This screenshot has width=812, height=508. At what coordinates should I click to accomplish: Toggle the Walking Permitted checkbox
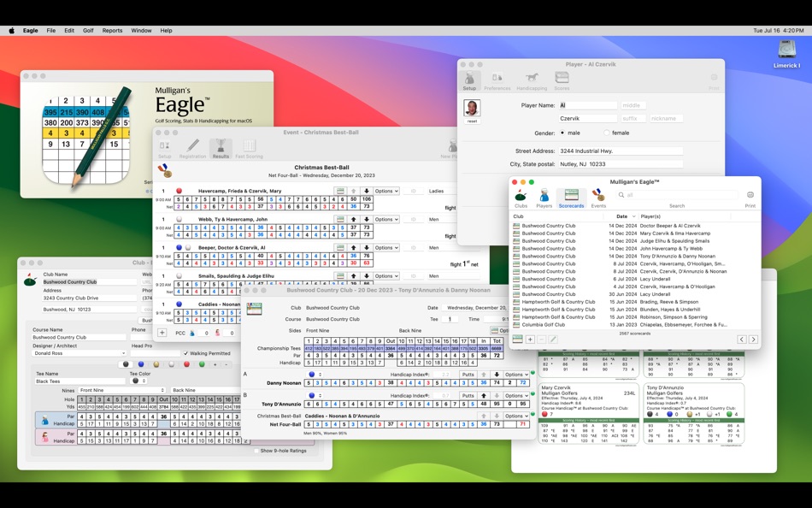point(186,353)
